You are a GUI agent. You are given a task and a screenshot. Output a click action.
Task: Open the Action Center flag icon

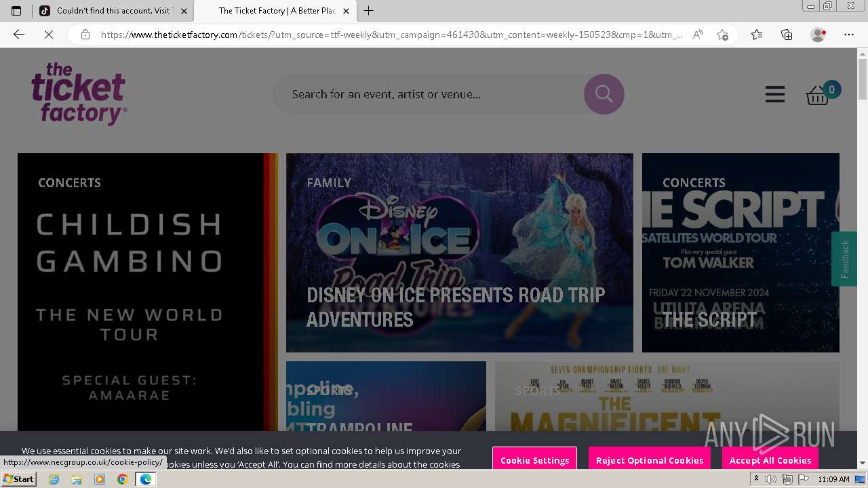click(804, 479)
